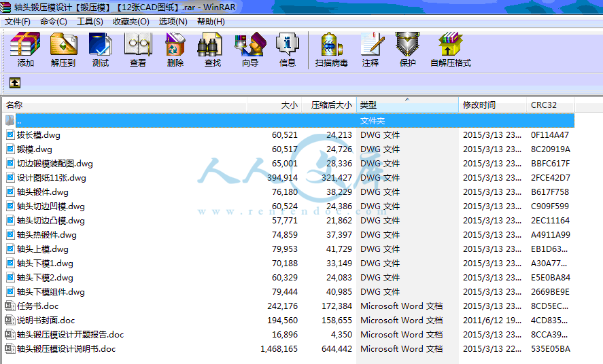Select the parent folder '..' icon

pos(10,121)
